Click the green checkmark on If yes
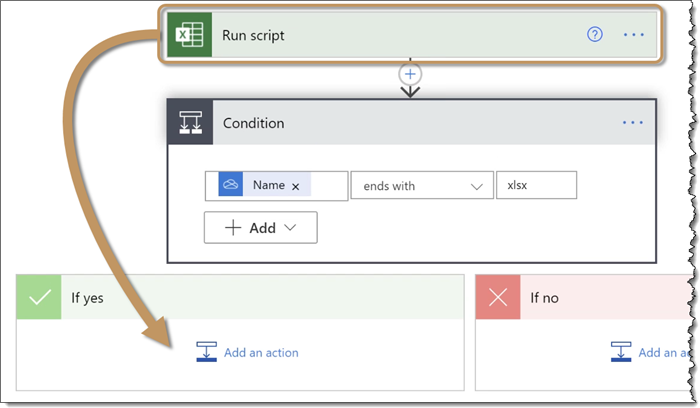Viewport: 700px width, 408px height. point(39,297)
